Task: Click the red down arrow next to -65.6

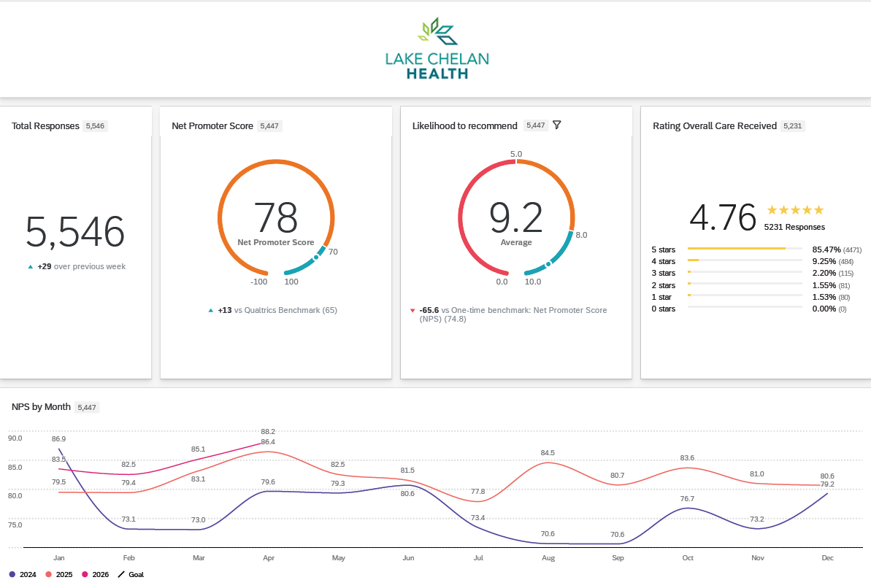Action: point(413,311)
